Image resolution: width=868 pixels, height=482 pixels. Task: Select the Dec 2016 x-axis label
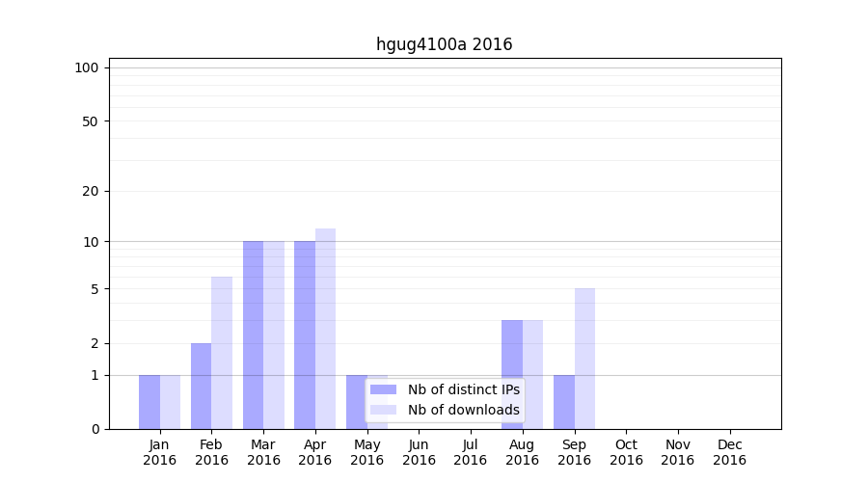(x=729, y=452)
